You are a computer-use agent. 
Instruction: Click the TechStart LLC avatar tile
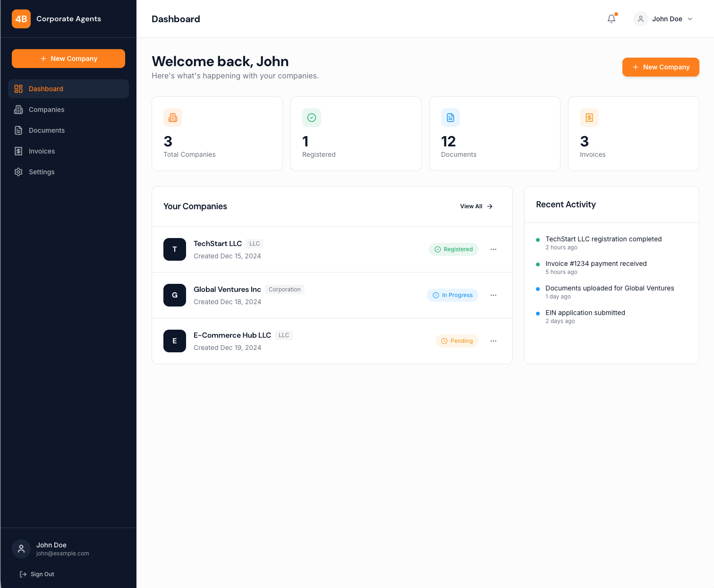(175, 249)
